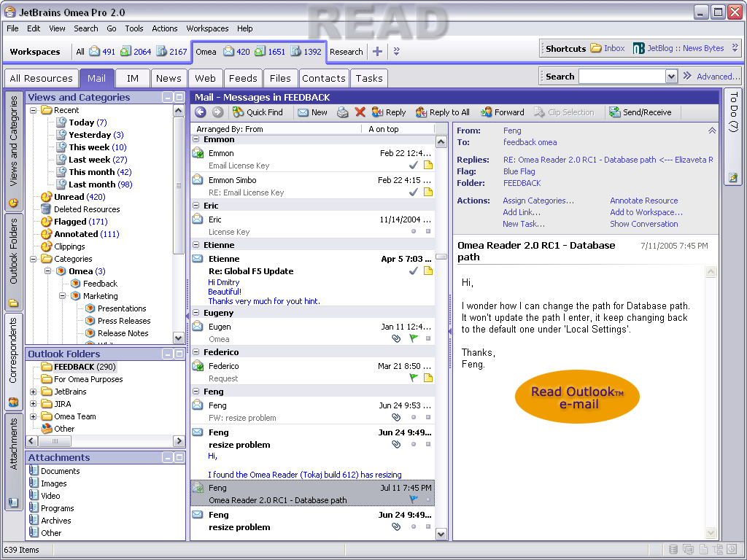Click the note icon under To Do
Image resolution: width=747 pixels, height=560 pixels.
point(733,178)
